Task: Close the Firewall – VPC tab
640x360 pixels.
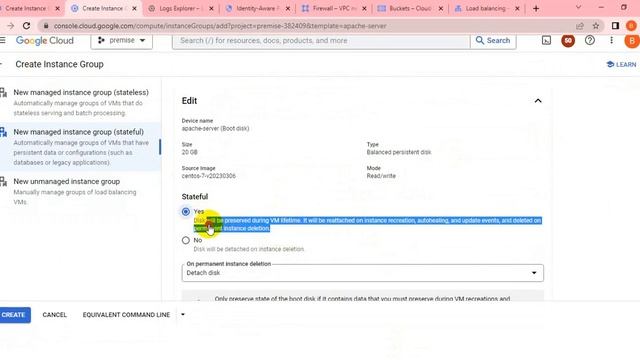Action: point(364,8)
